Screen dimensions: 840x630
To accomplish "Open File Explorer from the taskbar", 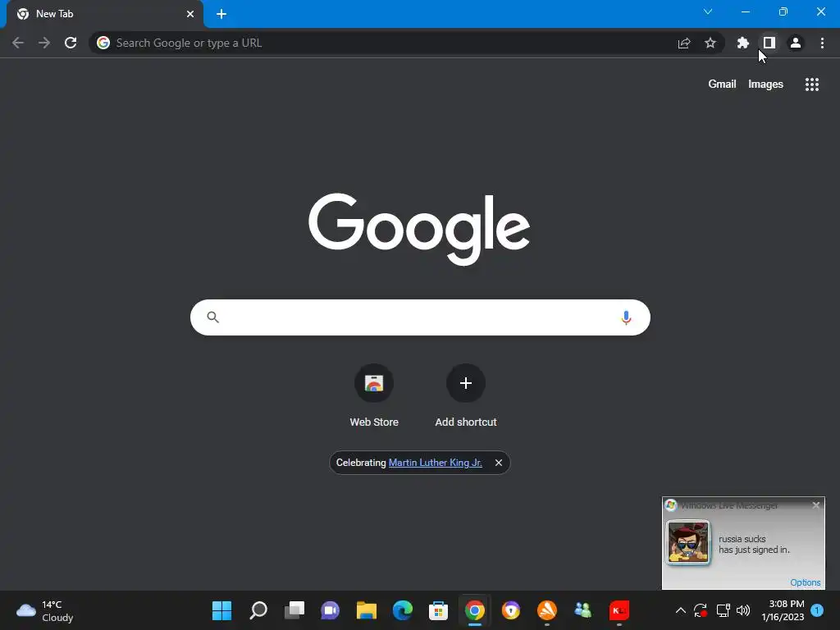I will coord(367,610).
